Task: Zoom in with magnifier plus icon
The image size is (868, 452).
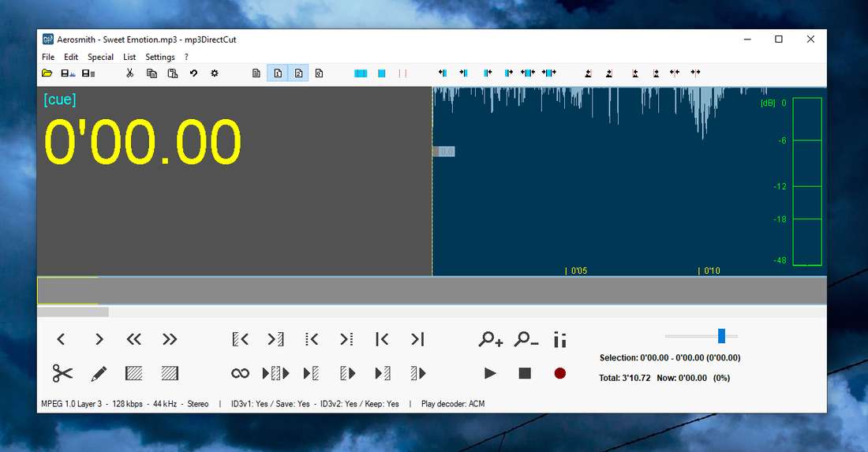Action: pos(491,339)
